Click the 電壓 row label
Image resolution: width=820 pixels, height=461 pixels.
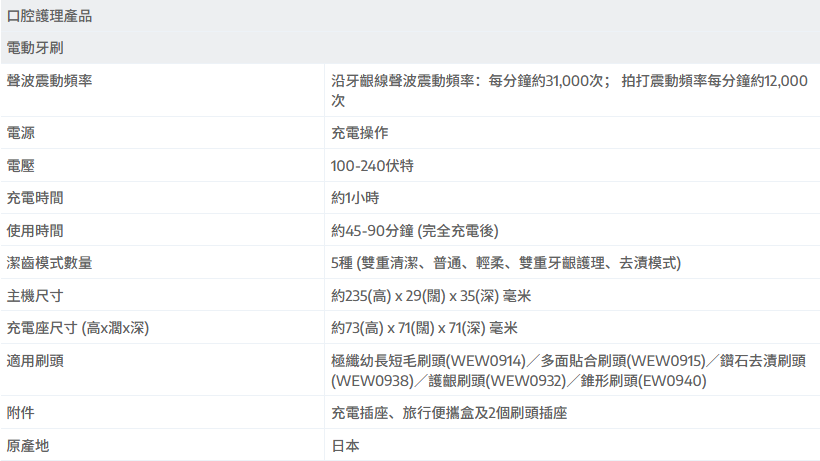tap(21, 166)
